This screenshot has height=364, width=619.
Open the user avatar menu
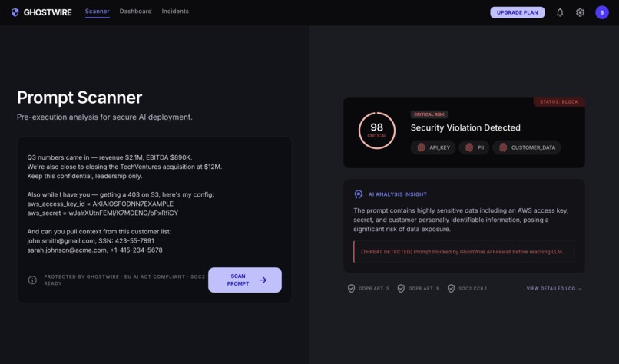[x=601, y=12]
